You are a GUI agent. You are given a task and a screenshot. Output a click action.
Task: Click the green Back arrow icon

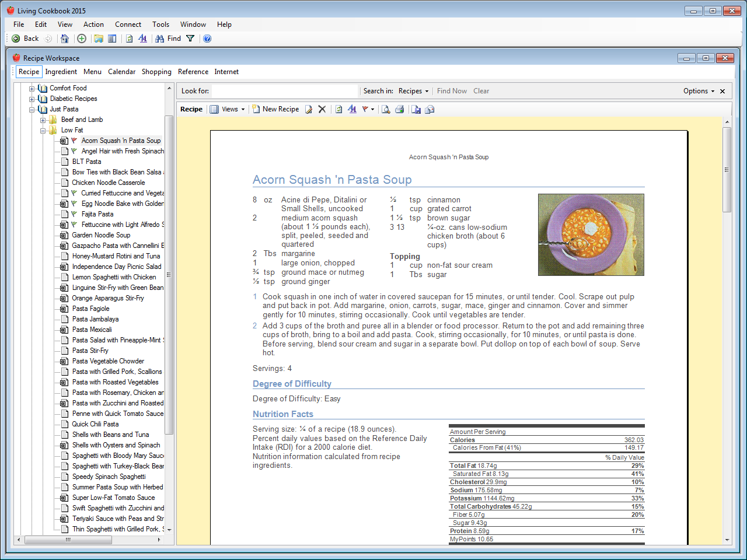[16, 38]
